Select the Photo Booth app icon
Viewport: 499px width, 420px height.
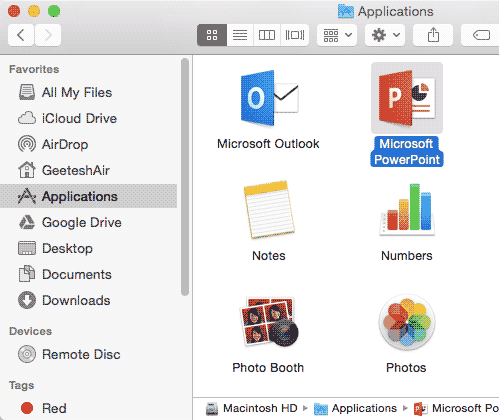[x=269, y=322]
